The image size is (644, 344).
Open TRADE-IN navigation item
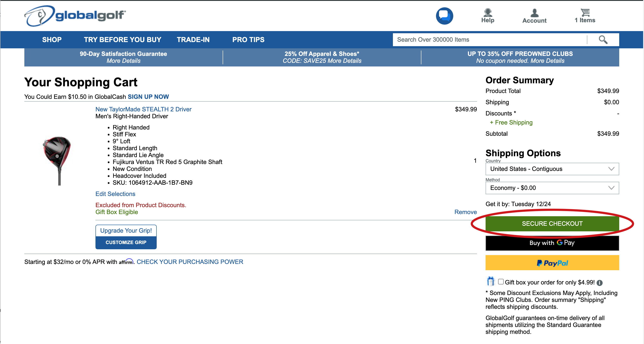tap(193, 39)
